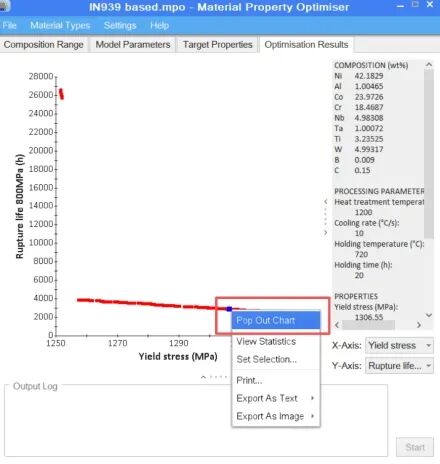Open the X-Axis Yield stress dropdown
Screen dimensions: 440x464
[x=399, y=345]
